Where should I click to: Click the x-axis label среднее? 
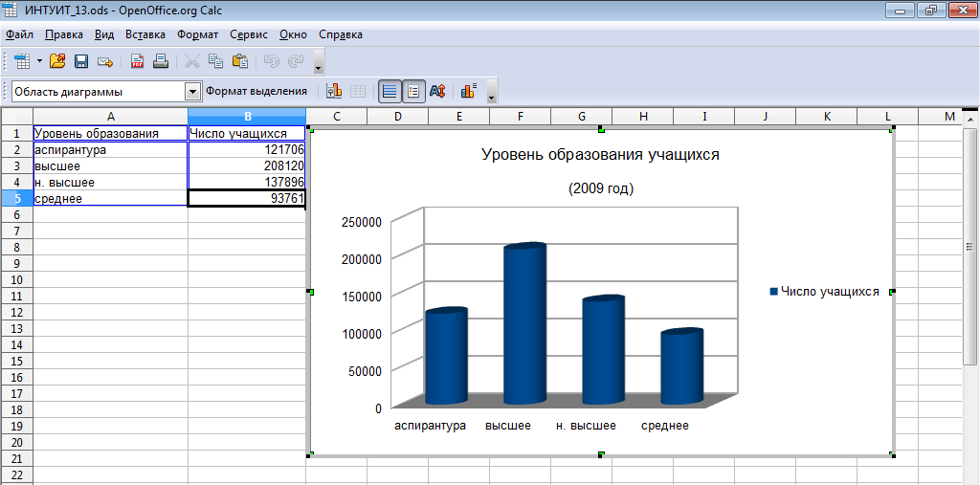pyautogui.click(x=665, y=427)
